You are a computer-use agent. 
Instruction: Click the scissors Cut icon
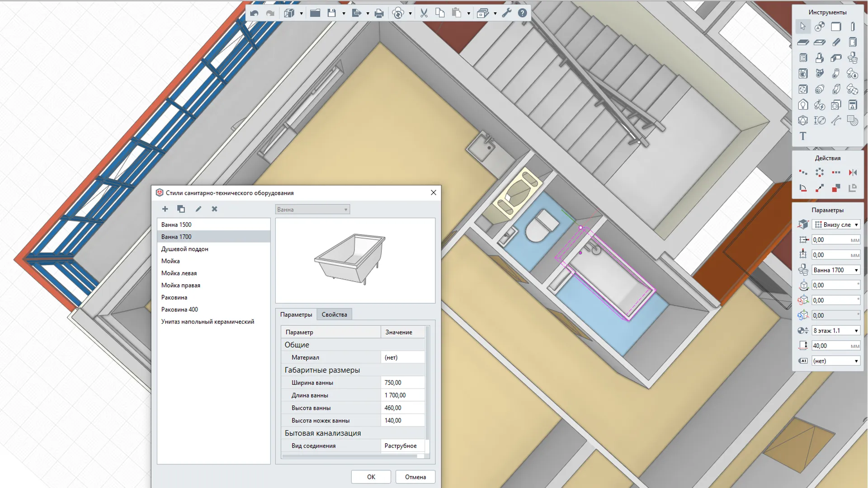[424, 13]
